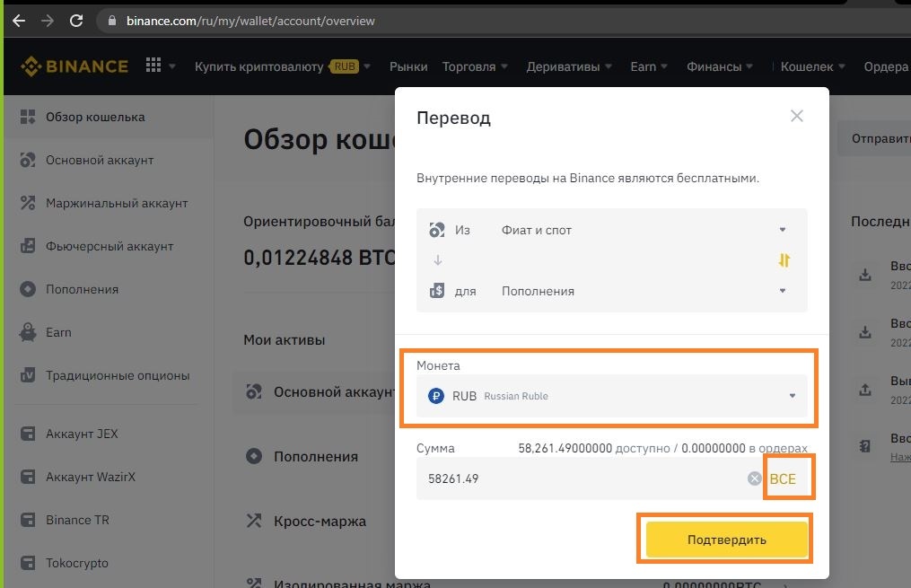Close the Перевод dialog with X

(x=796, y=116)
